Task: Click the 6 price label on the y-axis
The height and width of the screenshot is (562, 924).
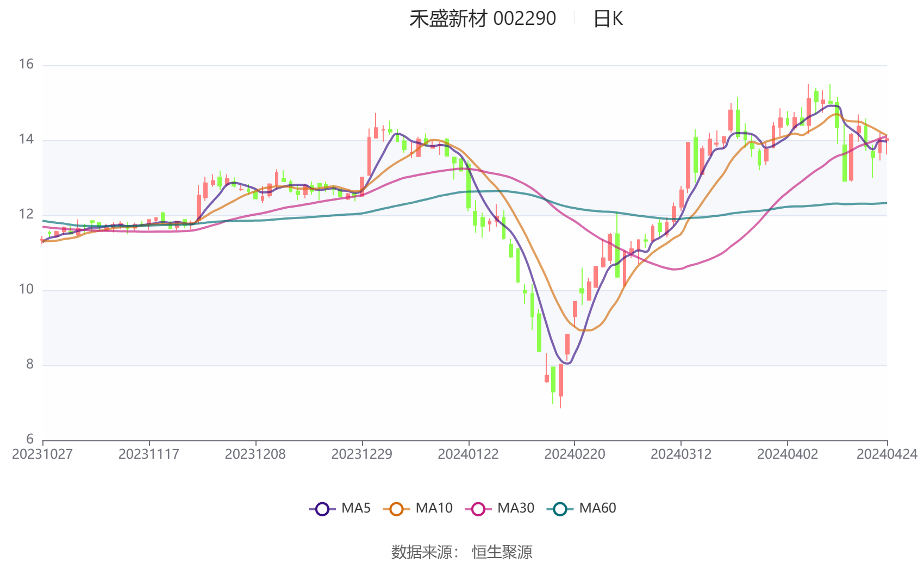Action: click(x=30, y=439)
